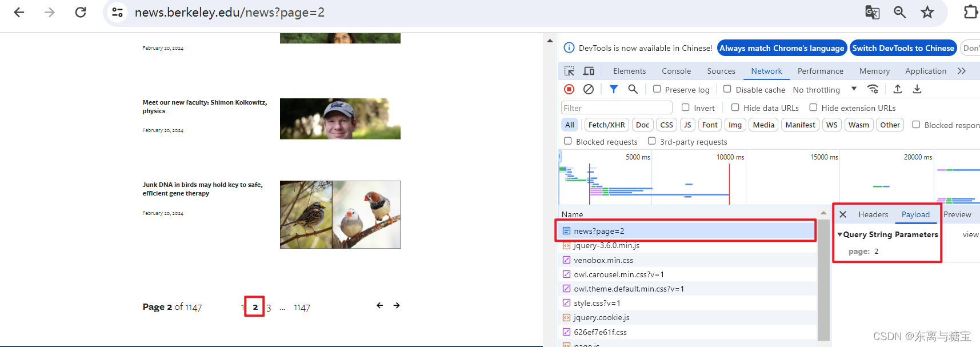Click Switch DevTools to Chinese button
980x347 pixels.
(903, 48)
